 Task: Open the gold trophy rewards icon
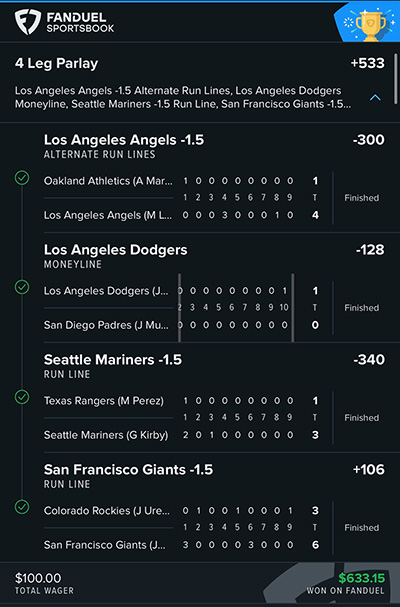point(370,26)
